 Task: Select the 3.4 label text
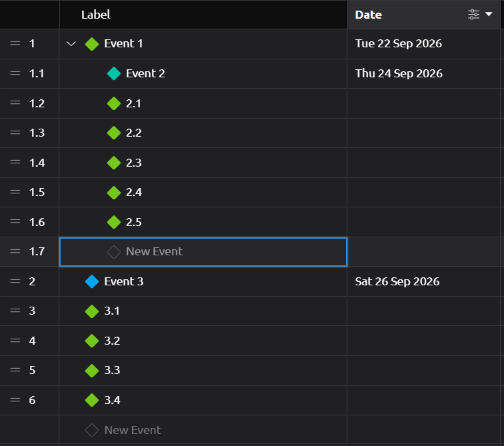(112, 400)
